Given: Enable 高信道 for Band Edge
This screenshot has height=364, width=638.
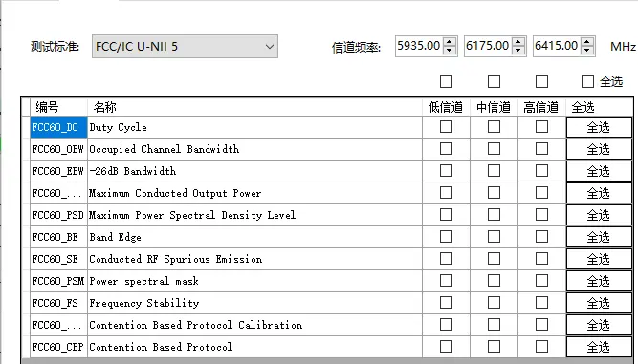Looking at the screenshot, I should click(x=541, y=236).
